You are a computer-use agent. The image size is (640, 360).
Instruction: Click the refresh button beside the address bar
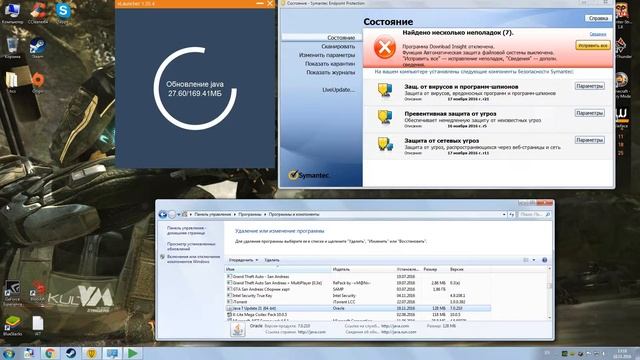click(511, 214)
